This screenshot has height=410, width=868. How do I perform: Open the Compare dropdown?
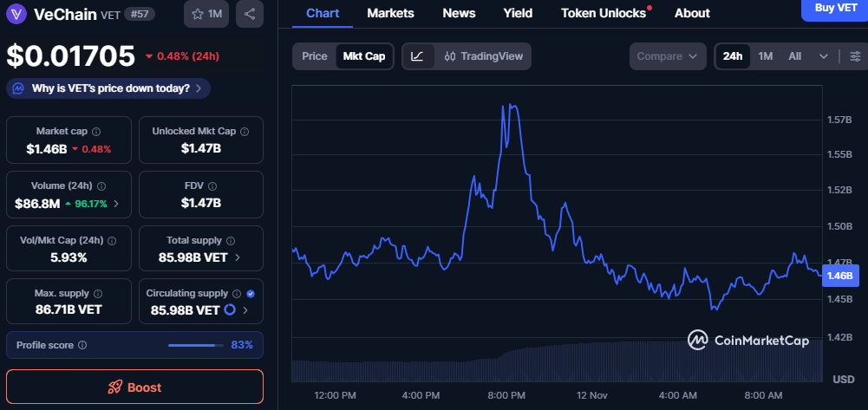point(667,56)
